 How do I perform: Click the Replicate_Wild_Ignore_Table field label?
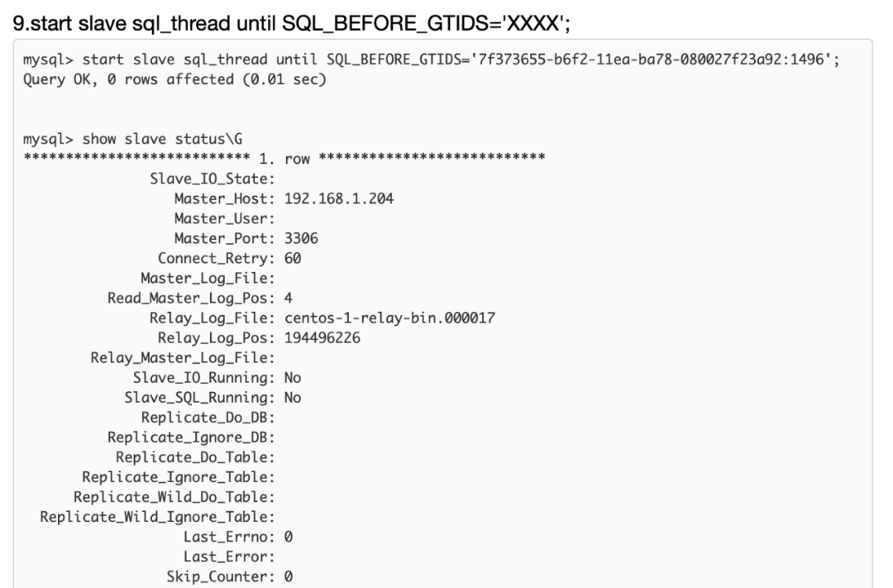pyautogui.click(x=157, y=518)
